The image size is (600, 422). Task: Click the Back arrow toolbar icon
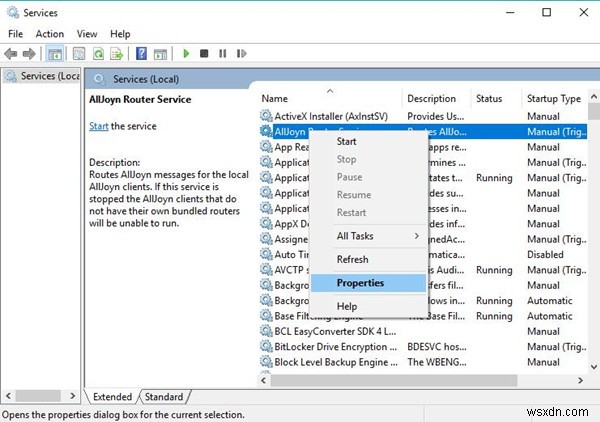coord(11,54)
